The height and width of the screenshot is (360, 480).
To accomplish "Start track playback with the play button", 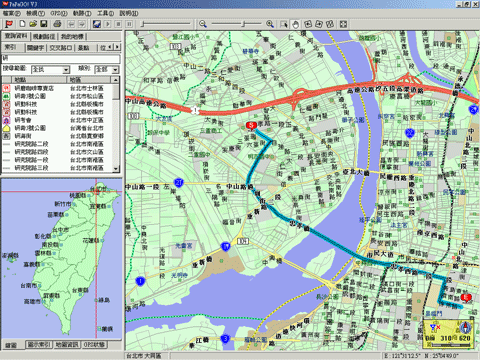I will pos(108,24).
